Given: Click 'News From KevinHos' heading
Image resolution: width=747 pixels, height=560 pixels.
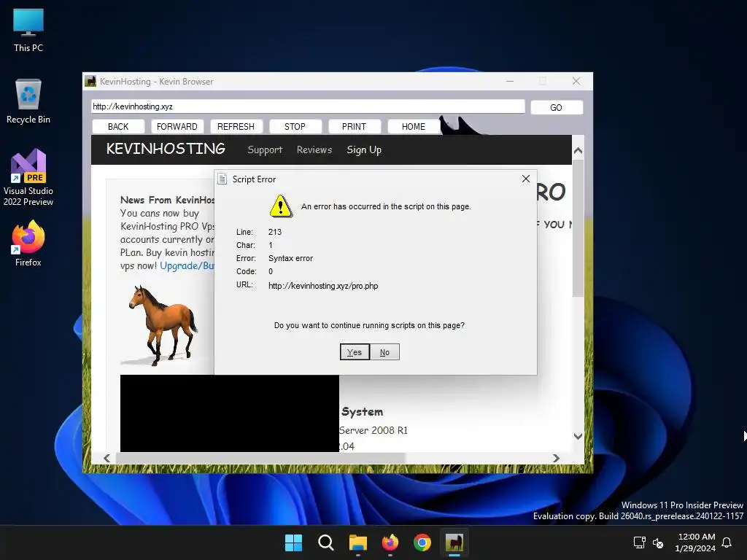Looking at the screenshot, I should 167,200.
